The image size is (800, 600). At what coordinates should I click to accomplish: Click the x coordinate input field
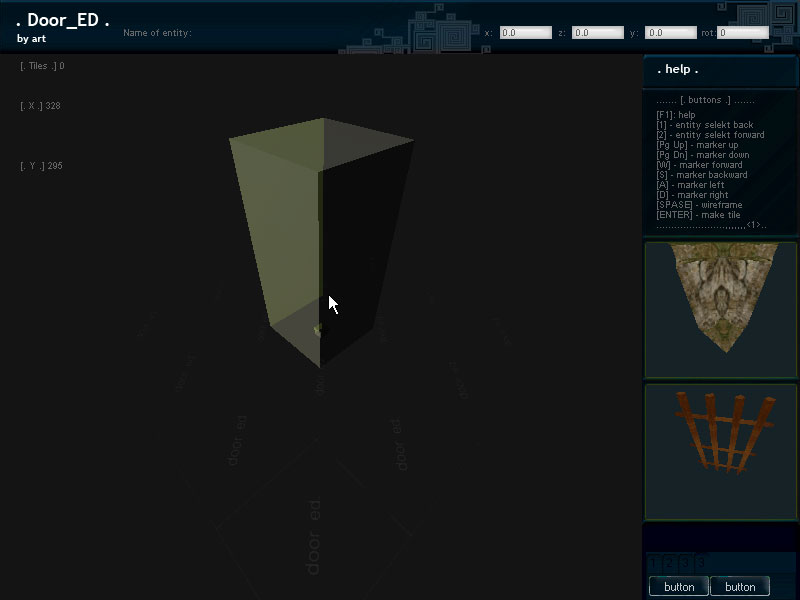[525, 33]
